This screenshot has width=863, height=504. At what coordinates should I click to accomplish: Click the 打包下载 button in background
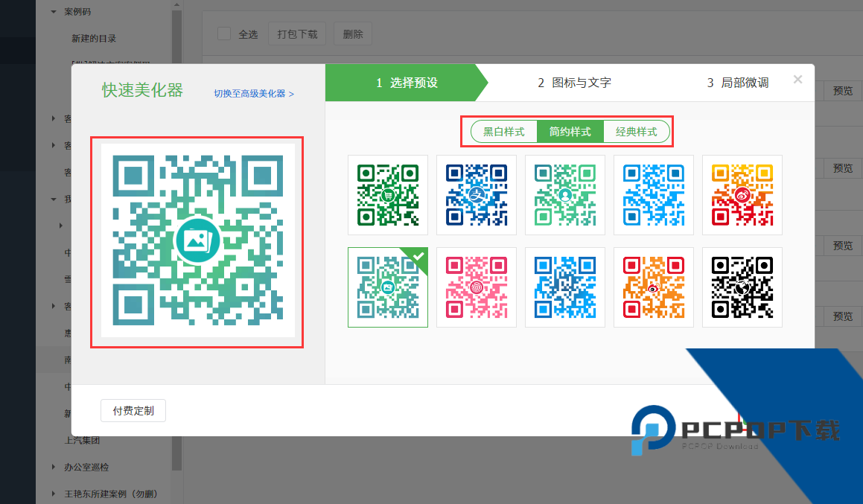(297, 34)
